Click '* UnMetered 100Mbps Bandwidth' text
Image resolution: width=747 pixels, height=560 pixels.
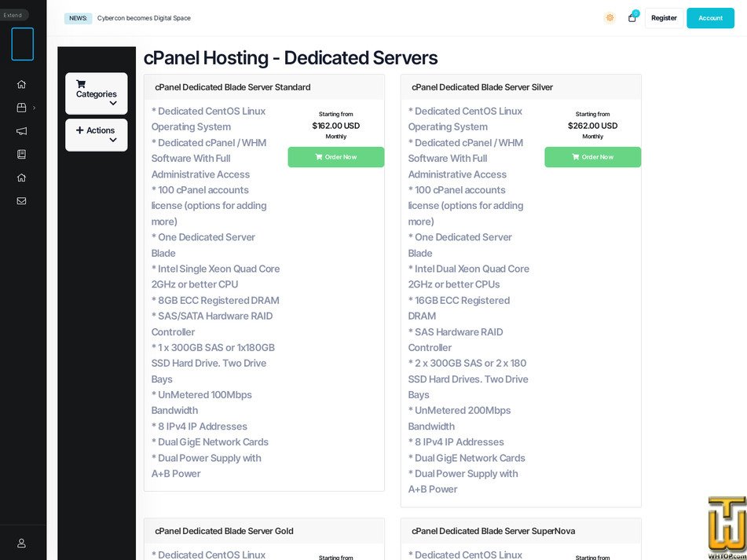pos(202,402)
